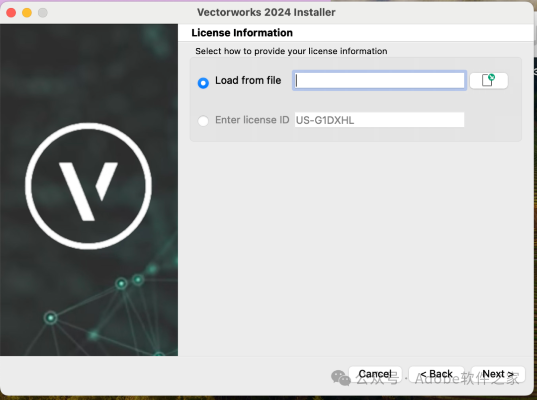Click the Vectorworks V logo

coord(88,186)
